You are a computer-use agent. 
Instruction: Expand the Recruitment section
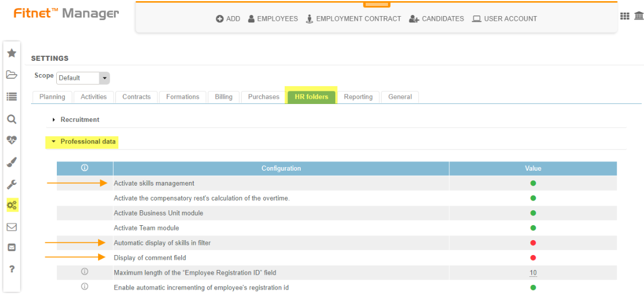click(x=79, y=119)
